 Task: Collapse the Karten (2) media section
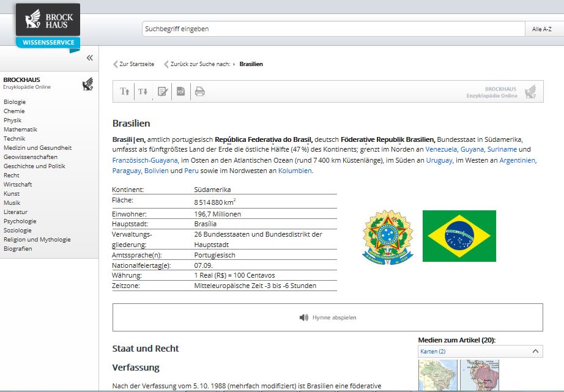pyautogui.click(x=535, y=352)
